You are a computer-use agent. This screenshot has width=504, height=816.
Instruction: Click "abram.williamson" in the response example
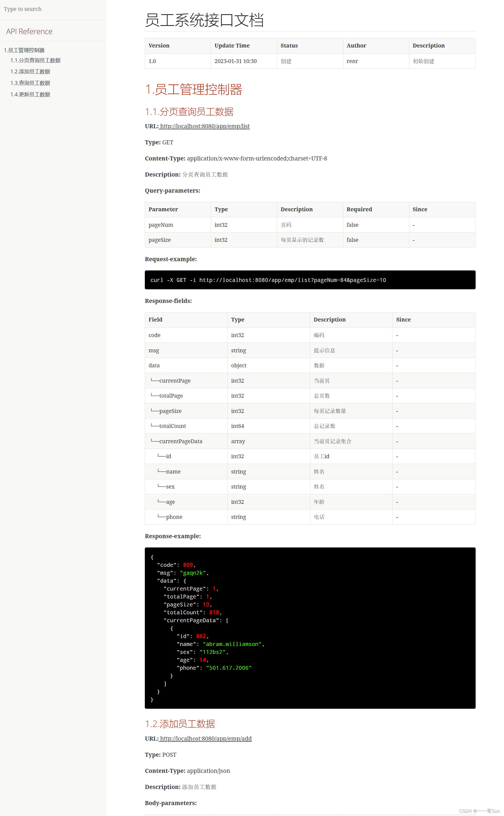[x=232, y=644]
